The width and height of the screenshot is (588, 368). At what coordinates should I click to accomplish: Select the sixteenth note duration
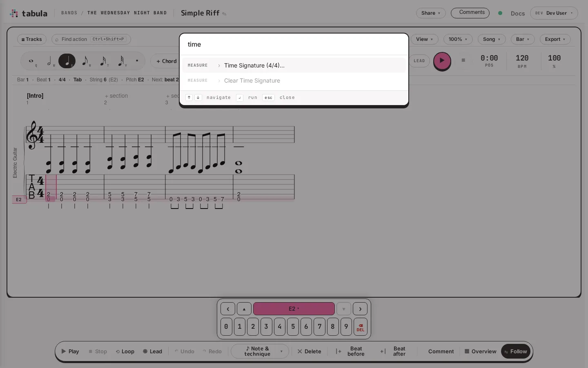(103, 61)
